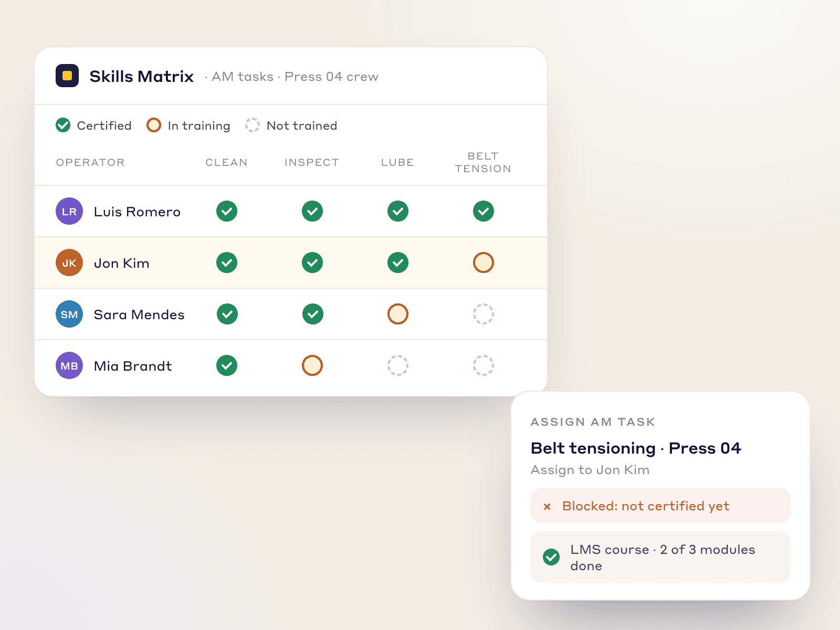Image resolution: width=840 pixels, height=630 pixels.
Task: Click the Clean column header
Action: pyautogui.click(x=226, y=162)
